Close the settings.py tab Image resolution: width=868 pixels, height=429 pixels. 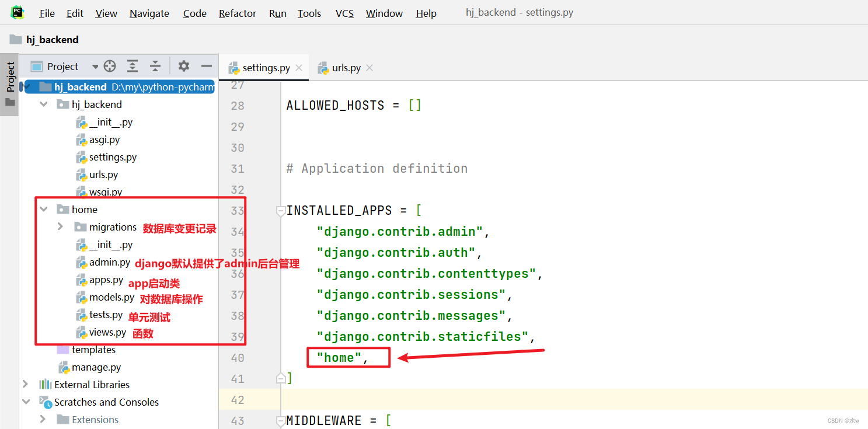[x=299, y=68]
